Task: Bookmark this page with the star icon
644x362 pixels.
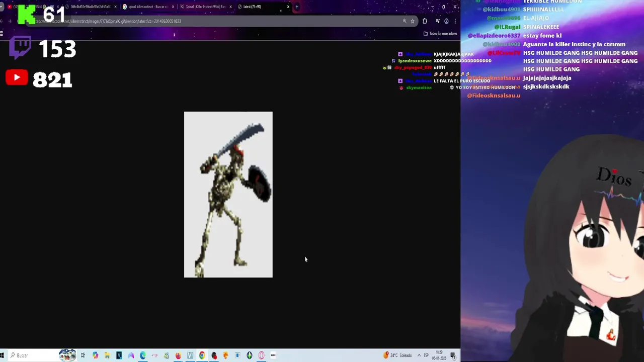Action: (413, 21)
